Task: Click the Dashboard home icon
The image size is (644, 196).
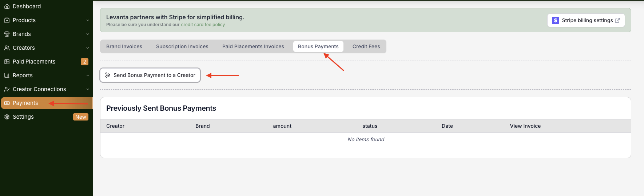Action: [x=7, y=7]
